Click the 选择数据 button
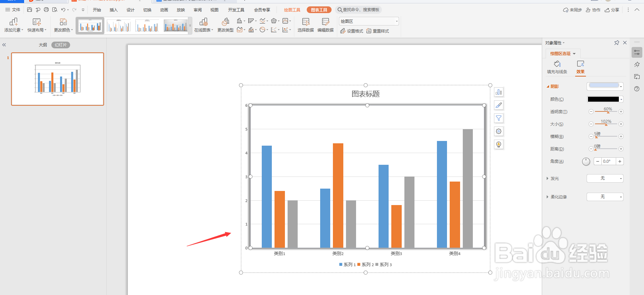 tap(305, 25)
